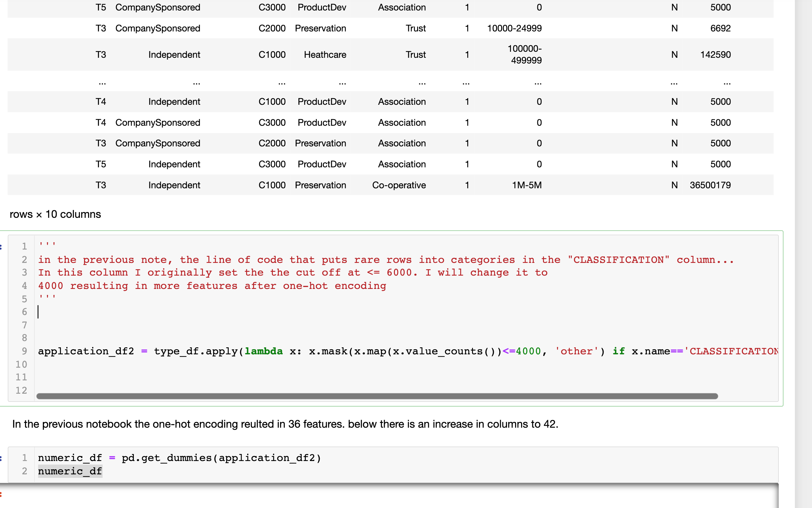The image size is (812, 508).
Task: Click the '1M-5M' income cell
Action: (x=527, y=185)
